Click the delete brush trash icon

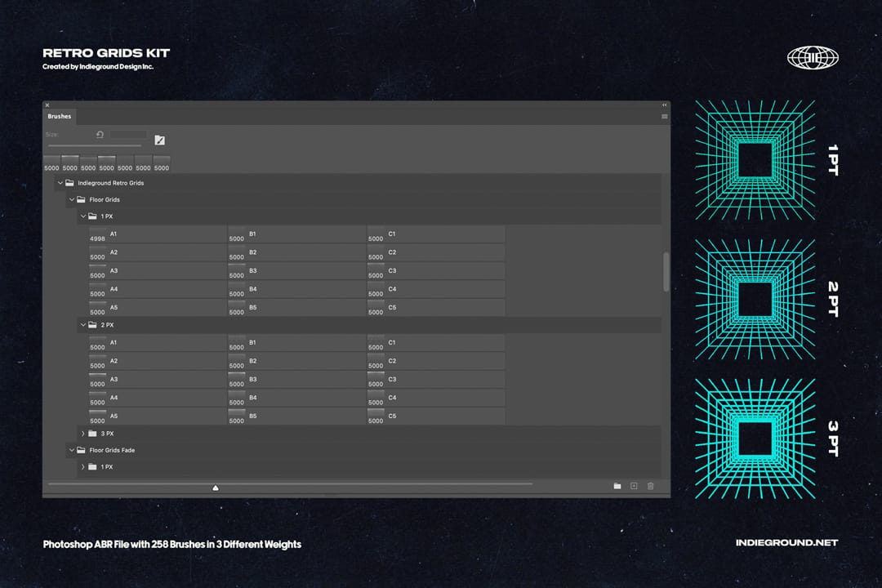[650, 486]
